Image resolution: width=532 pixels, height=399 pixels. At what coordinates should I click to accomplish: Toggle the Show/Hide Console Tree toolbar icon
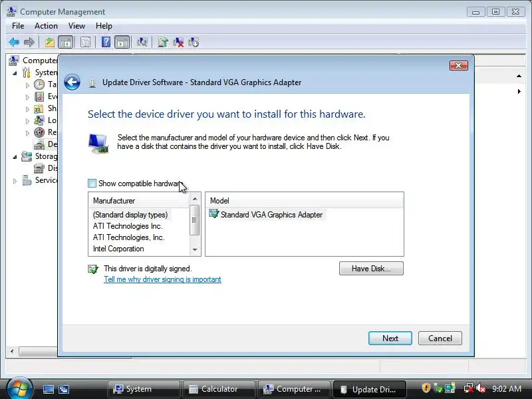(x=65, y=43)
